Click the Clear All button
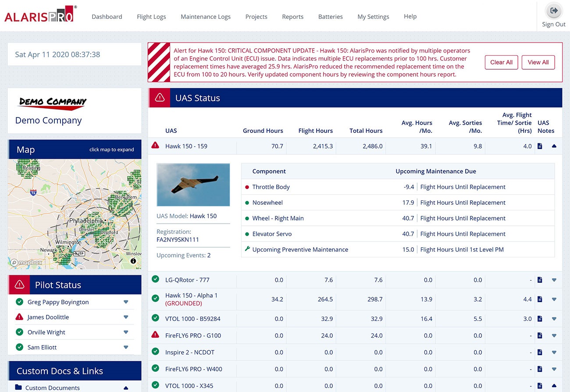The width and height of the screenshot is (570, 392). (501, 62)
